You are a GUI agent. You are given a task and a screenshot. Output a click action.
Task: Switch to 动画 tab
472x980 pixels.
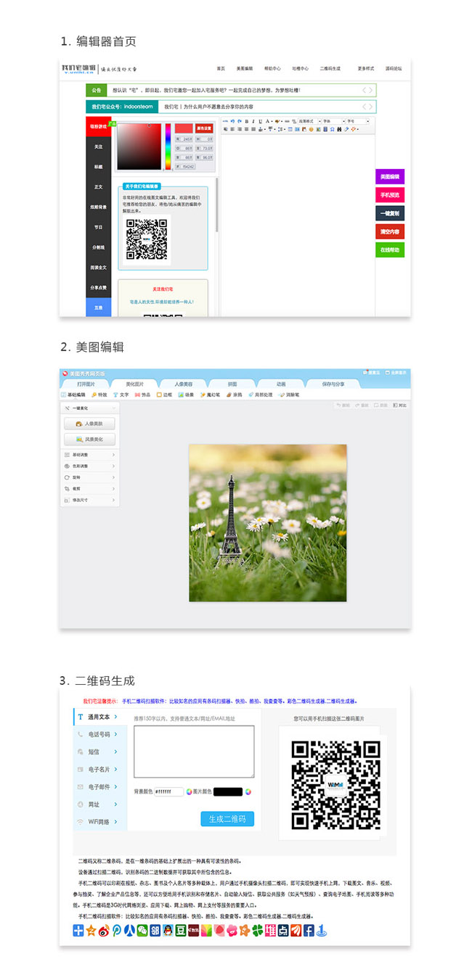[280, 383]
